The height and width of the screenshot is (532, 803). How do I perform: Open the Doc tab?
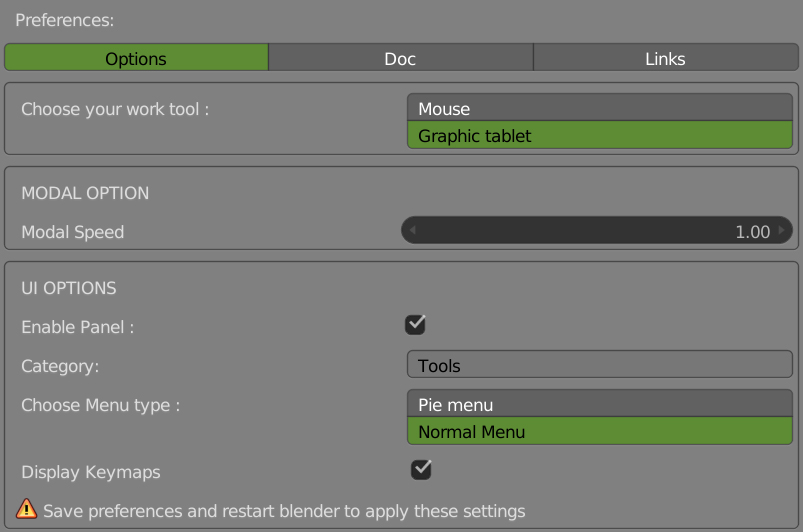400,57
